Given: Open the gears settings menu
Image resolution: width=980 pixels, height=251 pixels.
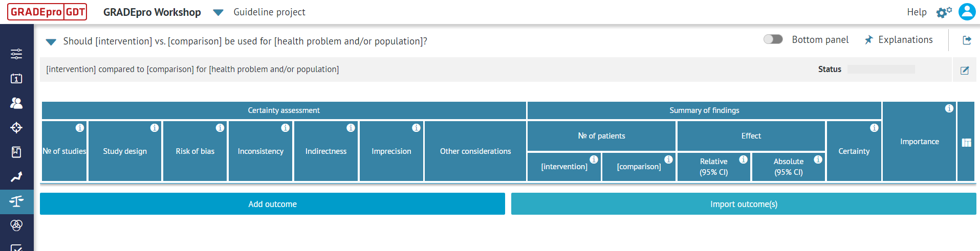Looking at the screenshot, I should point(944,12).
